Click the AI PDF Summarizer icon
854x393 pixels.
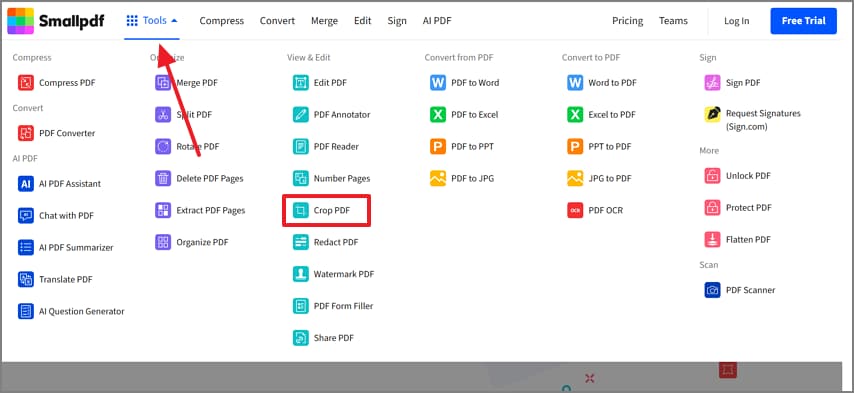point(26,247)
